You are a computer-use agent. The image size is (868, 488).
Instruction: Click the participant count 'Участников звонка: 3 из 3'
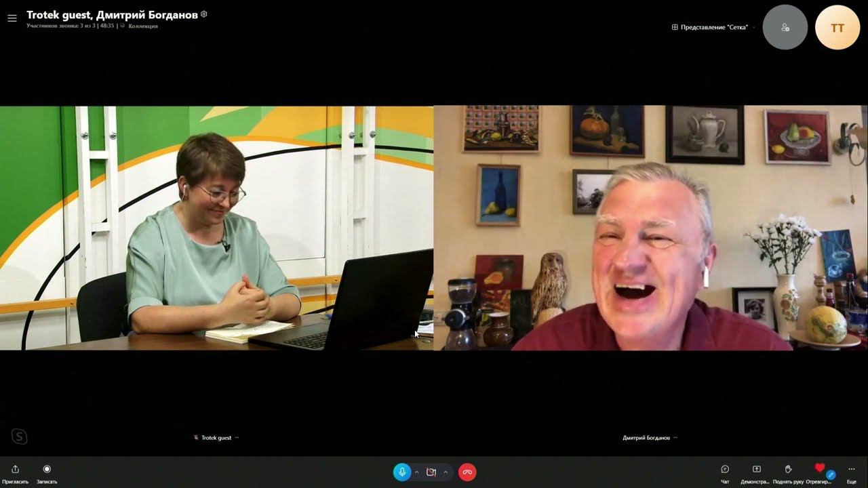click(x=61, y=26)
